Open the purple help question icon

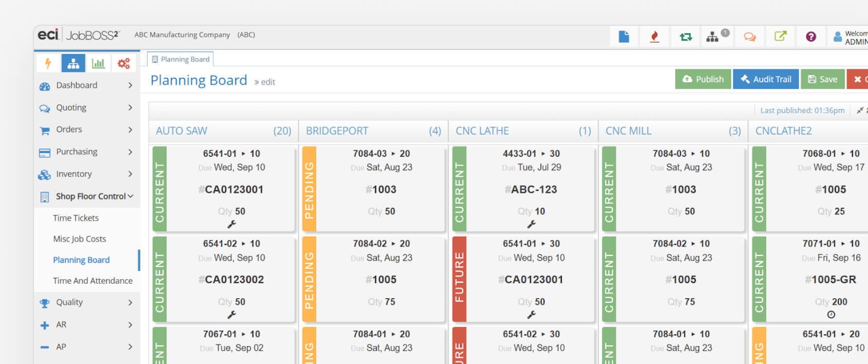[x=811, y=37]
